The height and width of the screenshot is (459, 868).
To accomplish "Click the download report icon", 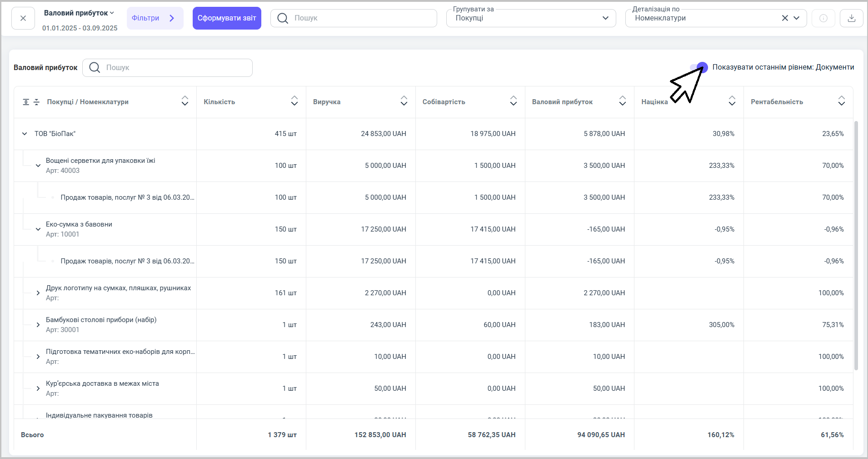I will (x=851, y=18).
